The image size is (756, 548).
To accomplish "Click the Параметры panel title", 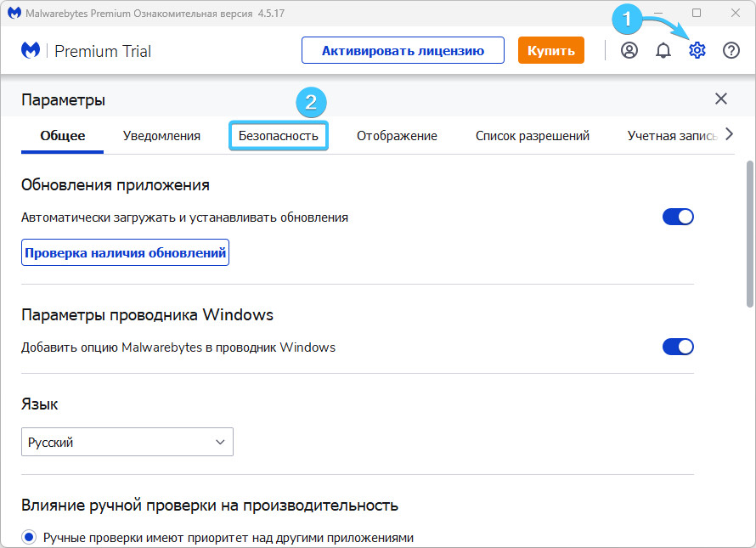I will coord(63,100).
